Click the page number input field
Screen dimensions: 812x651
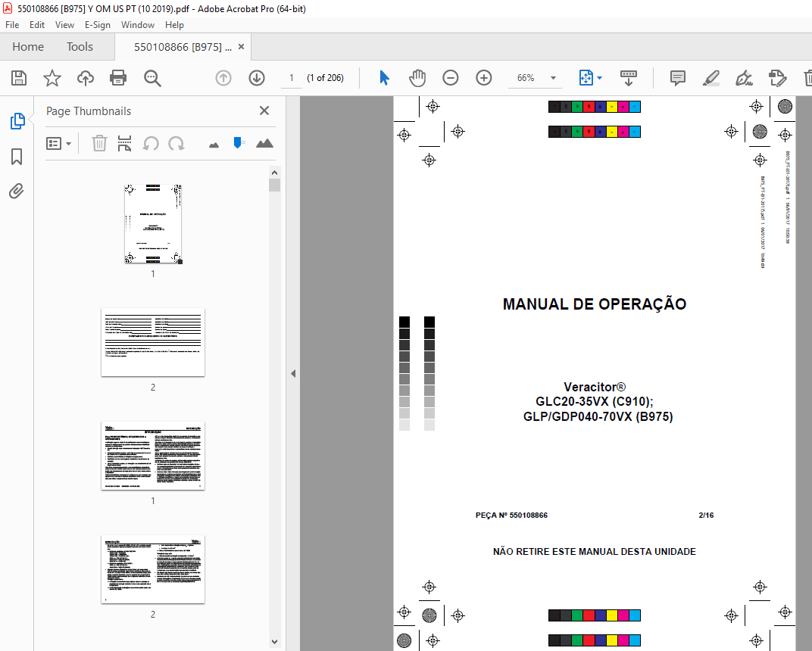pyautogui.click(x=292, y=78)
